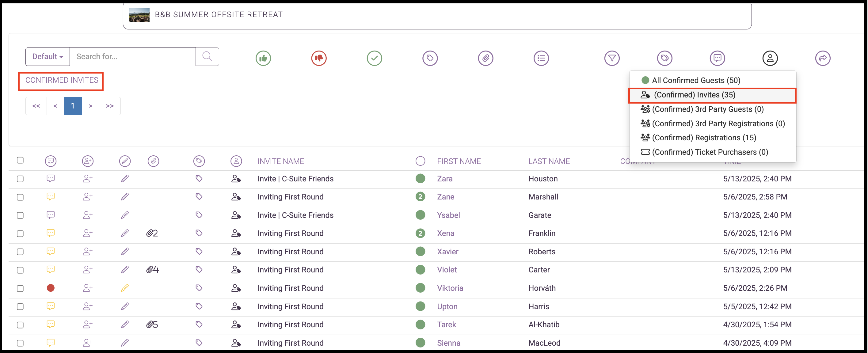Check the box for Ysabel Garate
Image resolution: width=868 pixels, height=353 pixels.
click(x=20, y=215)
